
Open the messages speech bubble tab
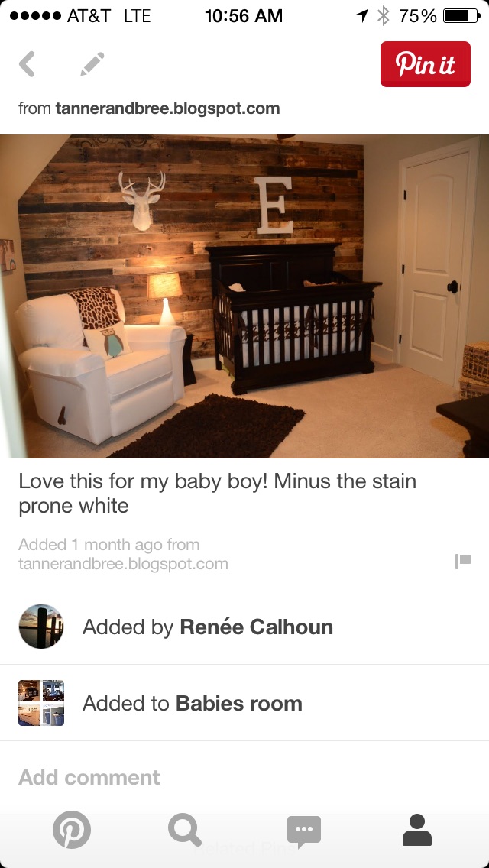[304, 831]
